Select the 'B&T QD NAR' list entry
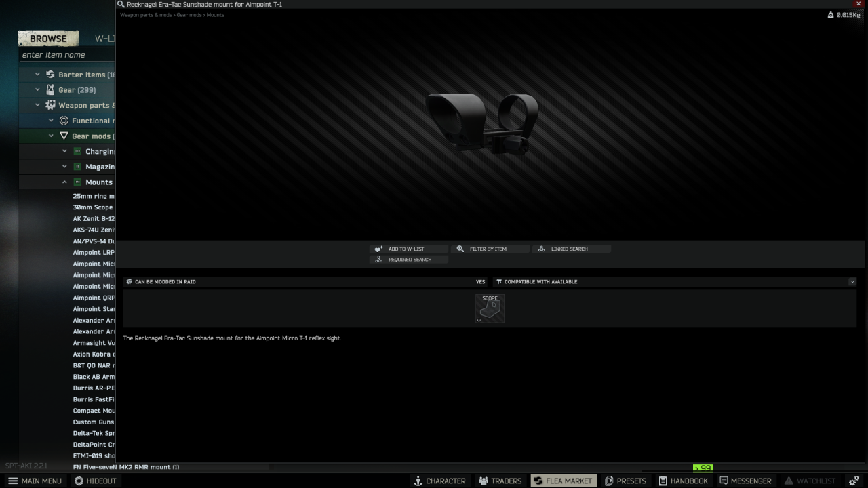This screenshot has height=488, width=868. point(94,365)
